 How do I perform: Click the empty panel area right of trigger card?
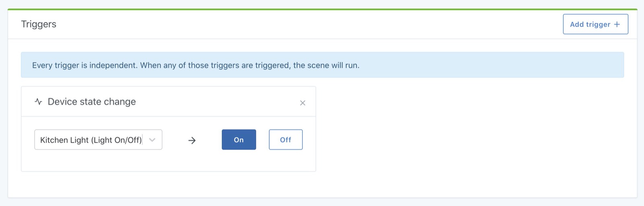(x=471, y=133)
